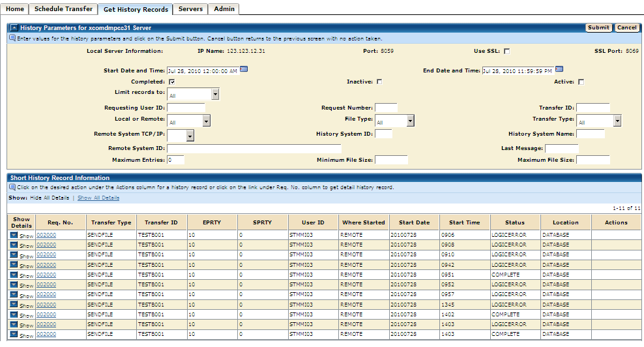Click the Show icon for the 0951 record
644x347 pixels.
[14, 275]
